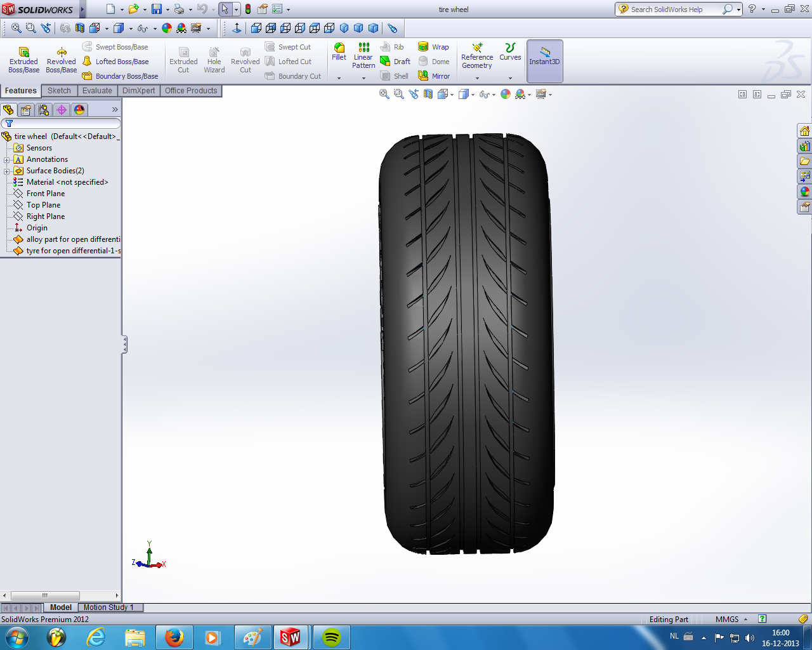This screenshot has height=650, width=812.
Task: Use the Mirror feature
Action: pos(434,76)
